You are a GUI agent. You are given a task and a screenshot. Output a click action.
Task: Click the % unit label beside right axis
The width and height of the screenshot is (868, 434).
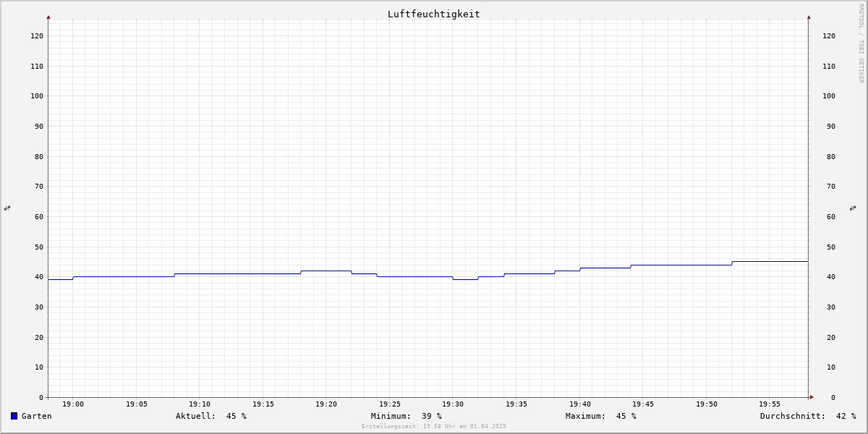(853, 208)
